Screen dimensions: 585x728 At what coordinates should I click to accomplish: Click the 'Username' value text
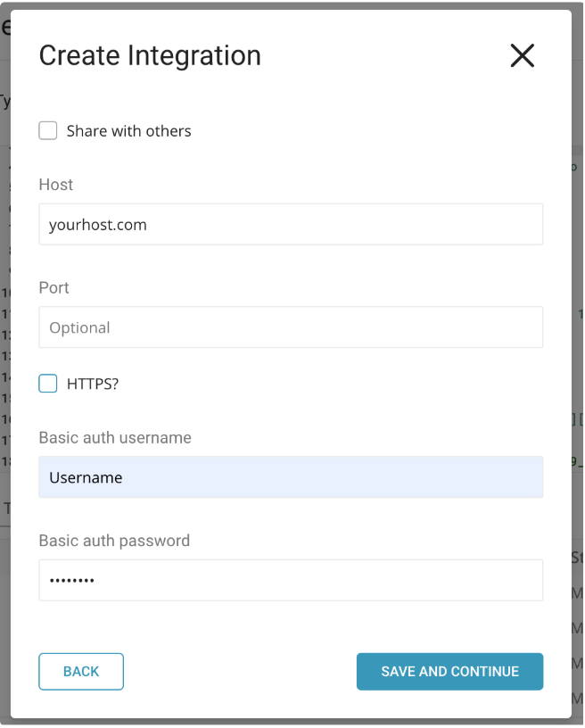coord(86,477)
